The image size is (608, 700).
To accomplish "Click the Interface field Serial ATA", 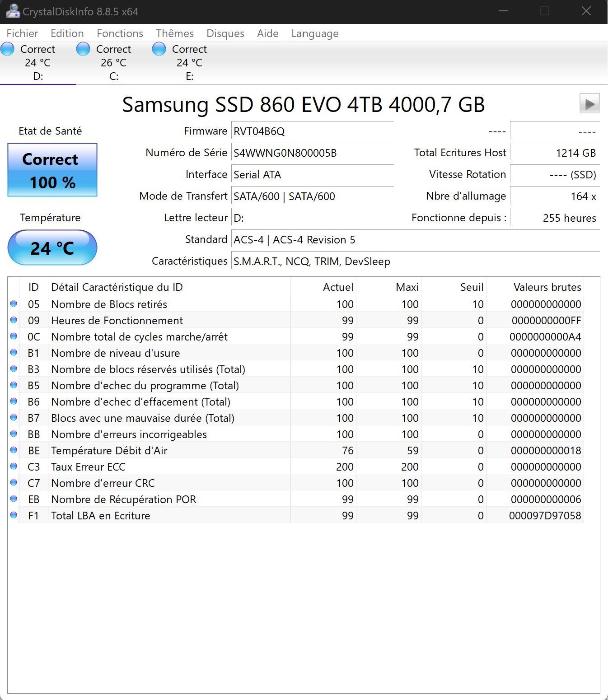I will pos(312,174).
